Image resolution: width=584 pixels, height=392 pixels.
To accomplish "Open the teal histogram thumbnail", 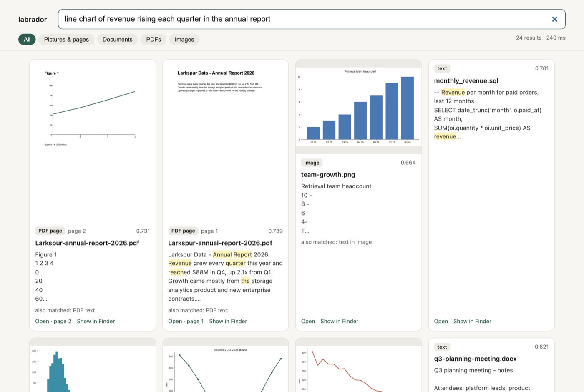I will tap(93, 365).
